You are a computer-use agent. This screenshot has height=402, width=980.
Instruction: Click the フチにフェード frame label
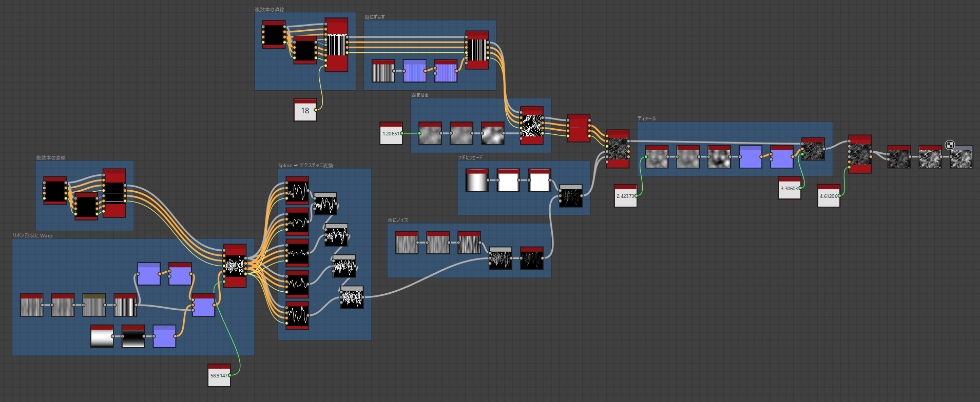pos(470,158)
